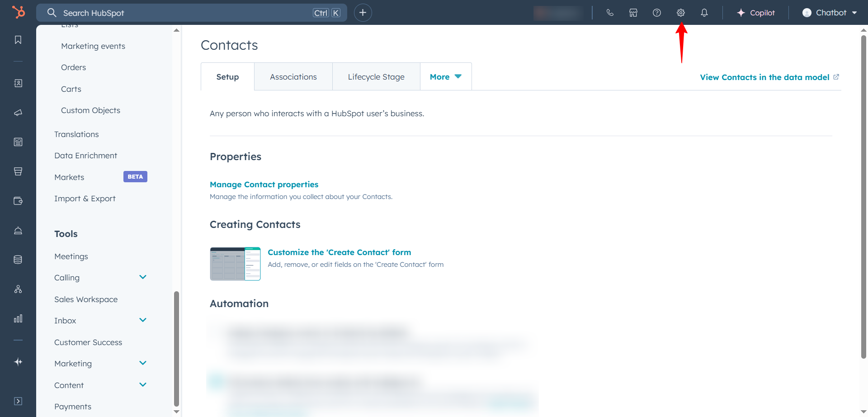Open Manage Contact properties link
The image size is (868, 417).
[264, 185]
